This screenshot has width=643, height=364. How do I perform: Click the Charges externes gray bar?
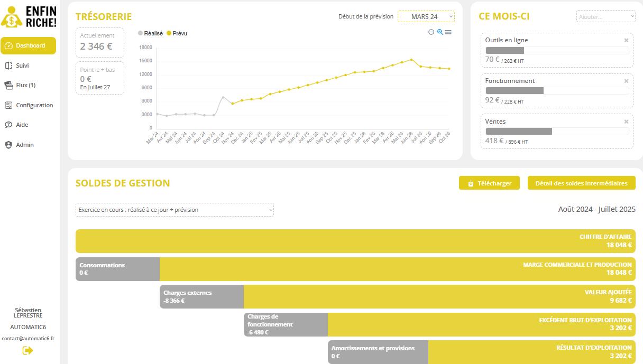[201, 297]
